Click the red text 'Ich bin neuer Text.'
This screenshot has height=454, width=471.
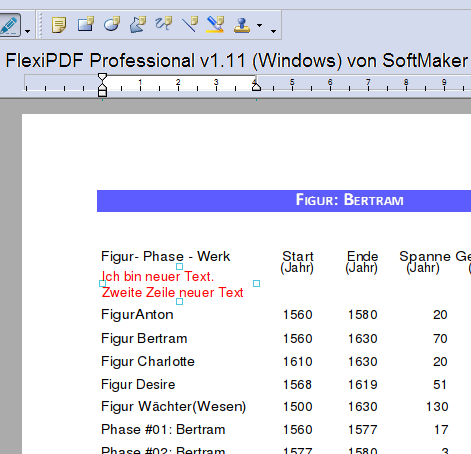[157, 276]
